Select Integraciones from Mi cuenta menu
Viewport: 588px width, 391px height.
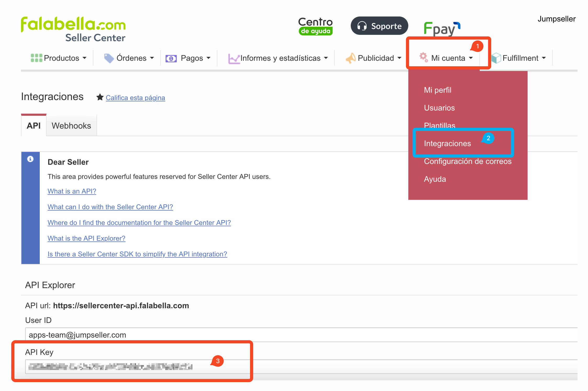(x=447, y=144)
